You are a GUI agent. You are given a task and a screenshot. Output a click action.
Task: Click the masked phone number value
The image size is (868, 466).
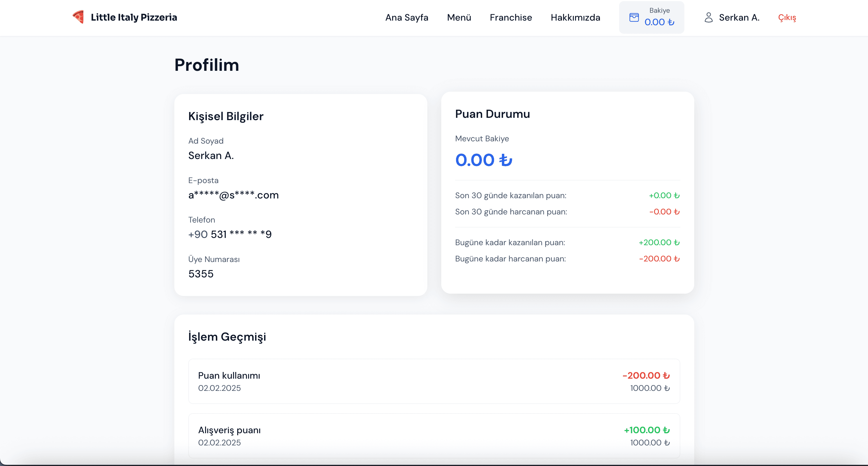click(230, 234)
